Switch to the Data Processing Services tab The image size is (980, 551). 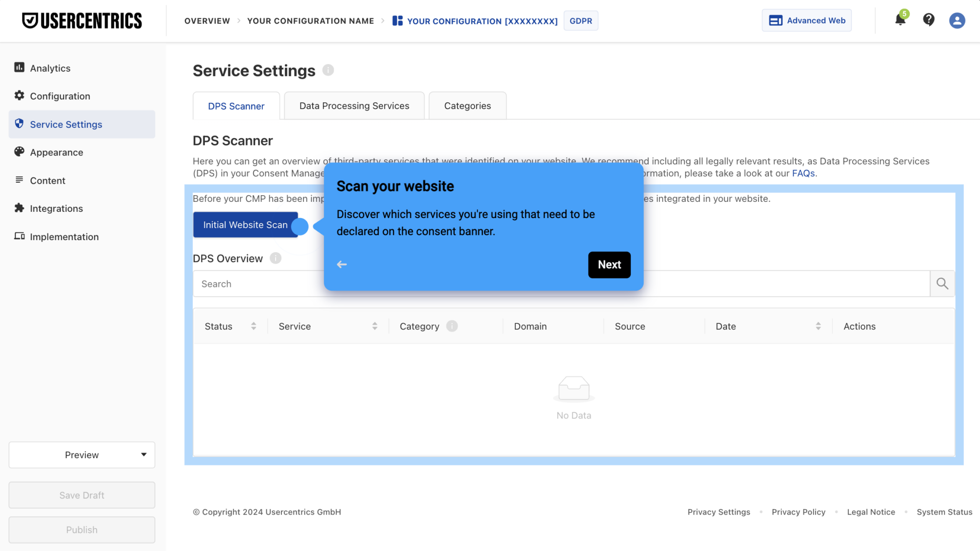pyautogui.click(x=354, y=105)
